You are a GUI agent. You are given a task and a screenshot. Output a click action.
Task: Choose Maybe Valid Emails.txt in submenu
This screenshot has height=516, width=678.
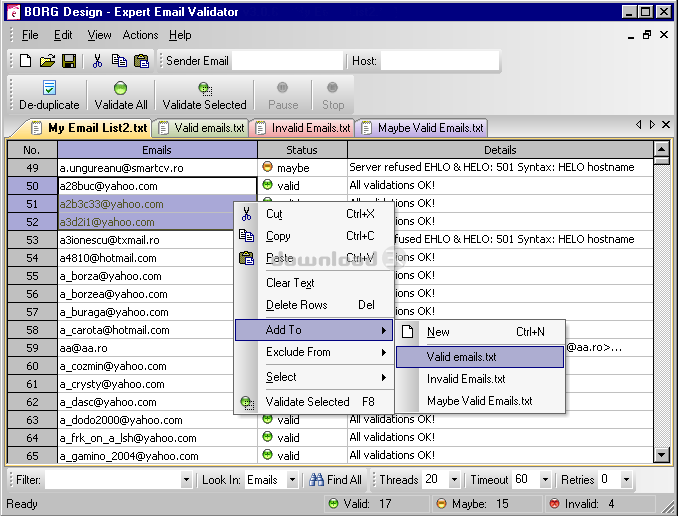click(x=480, y=401)
